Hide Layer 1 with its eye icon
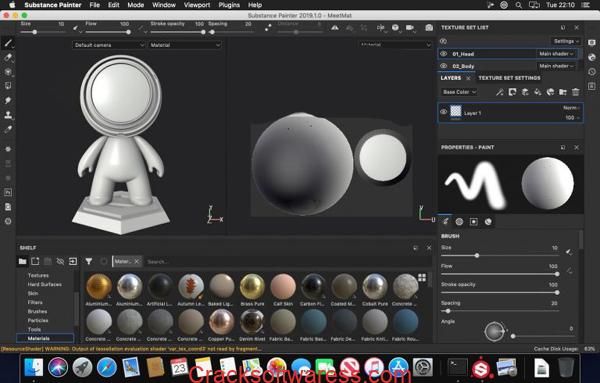This screenshot has height=383, width=600. click(443, 112)
